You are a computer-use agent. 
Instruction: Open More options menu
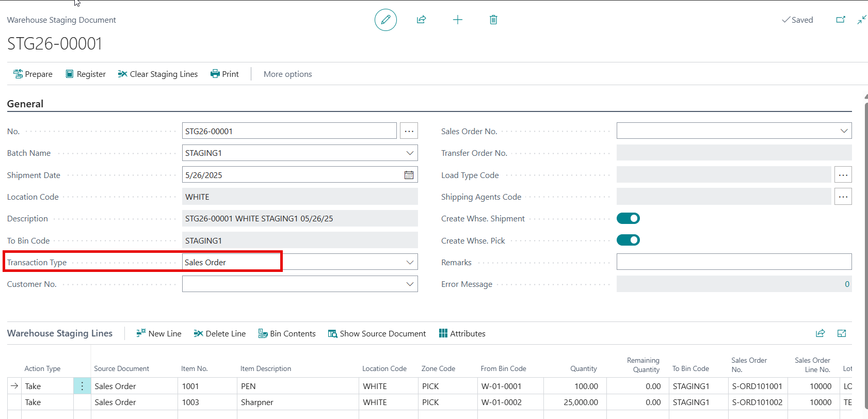coord(287,74)
